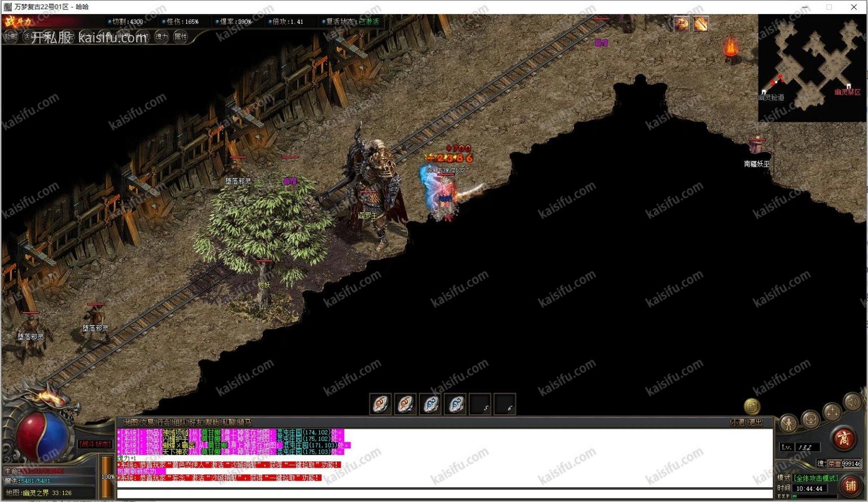
Task: Open the gold scroll log icon
Action: pyautogui.click(x=752, y=406)
